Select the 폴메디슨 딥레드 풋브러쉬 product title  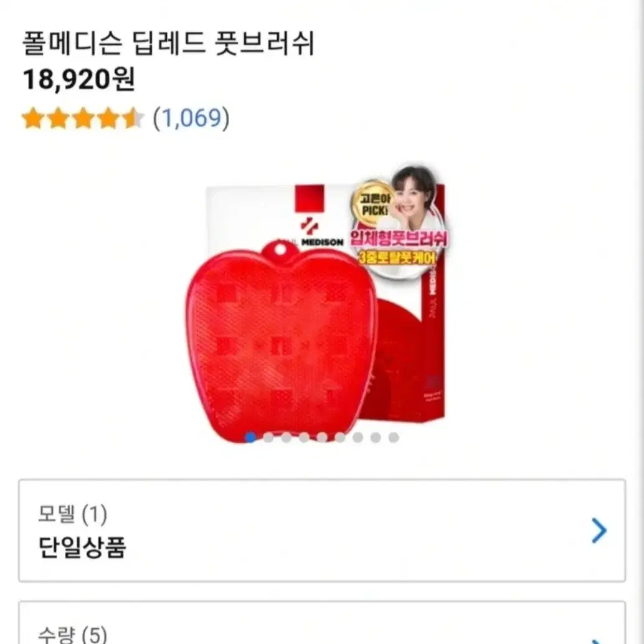(x=168, y=43)
